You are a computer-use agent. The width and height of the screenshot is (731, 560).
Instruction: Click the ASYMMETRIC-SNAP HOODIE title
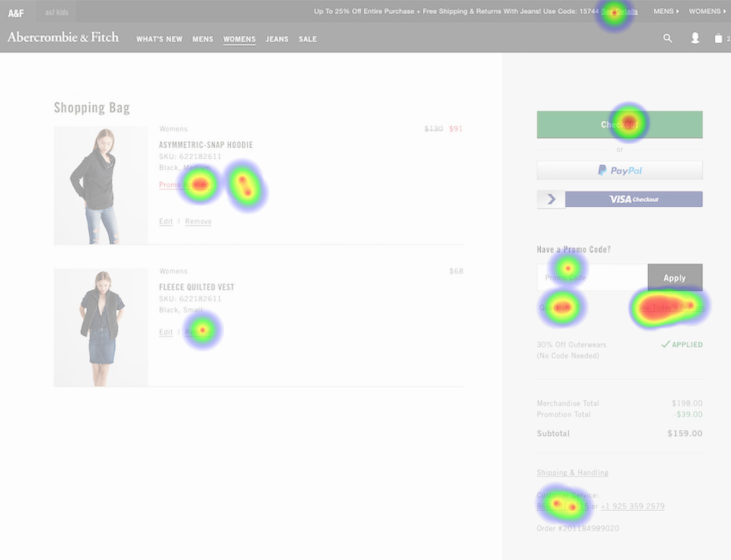206,145
